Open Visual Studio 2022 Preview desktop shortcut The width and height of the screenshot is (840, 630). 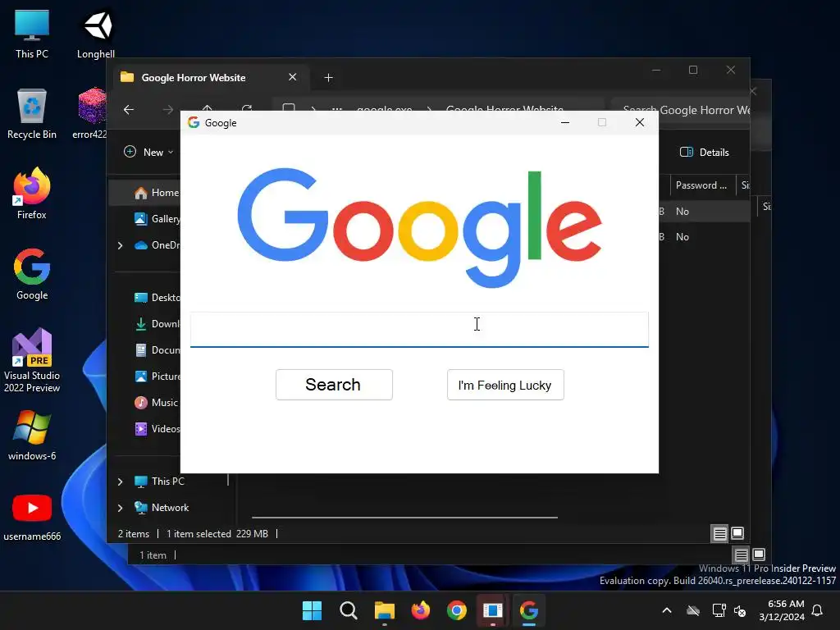click(32, 360)
